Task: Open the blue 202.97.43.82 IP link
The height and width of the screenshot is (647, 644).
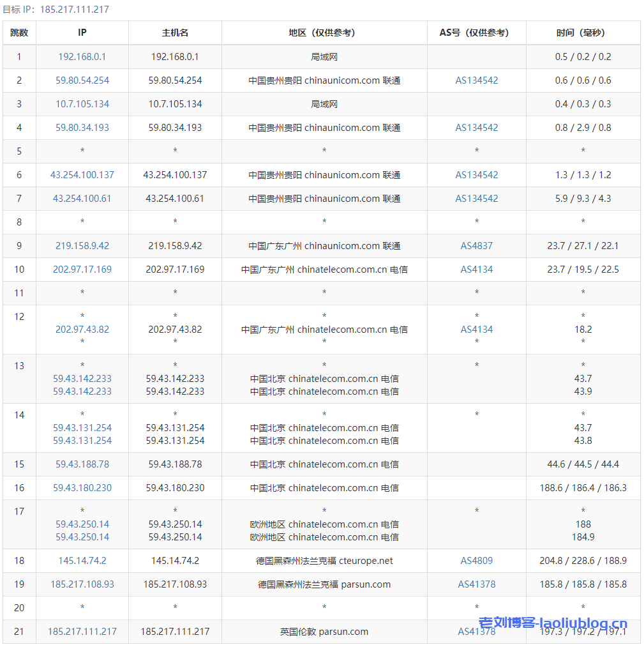Action: (x=82, y=330)
